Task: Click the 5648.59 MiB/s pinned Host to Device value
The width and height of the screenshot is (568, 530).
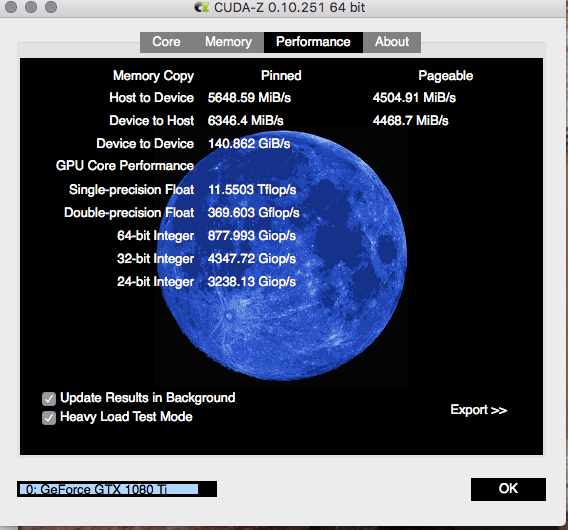Action: (249, 98)
